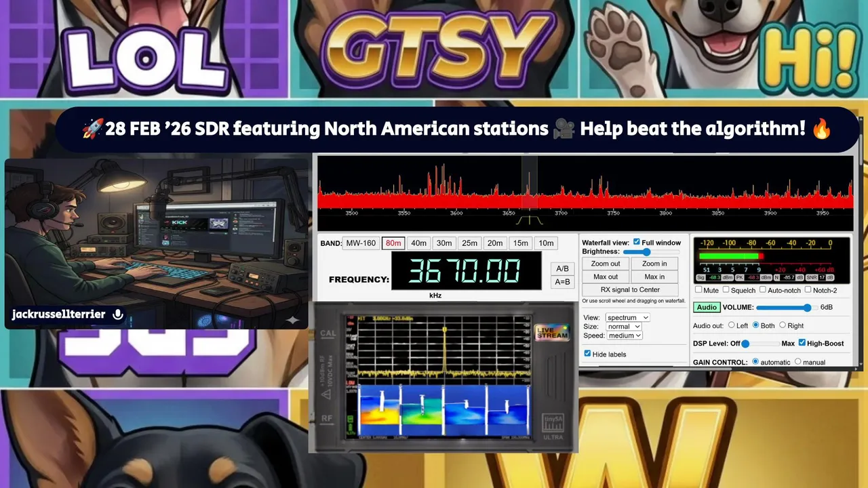
Task: Click the S-meter signal strength display
Action: [772, 260]
